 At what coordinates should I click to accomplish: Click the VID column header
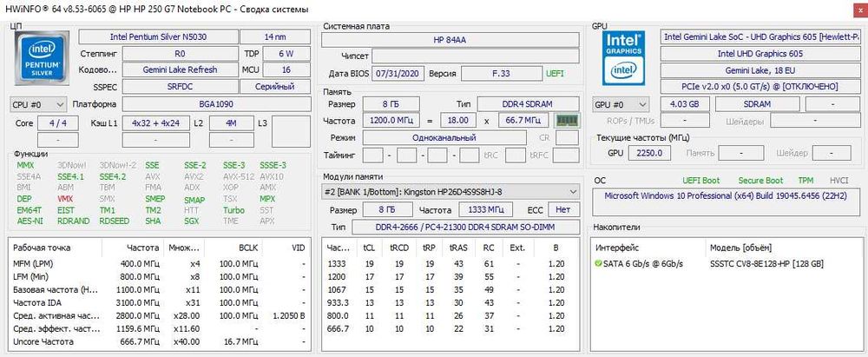coord(299,248)
